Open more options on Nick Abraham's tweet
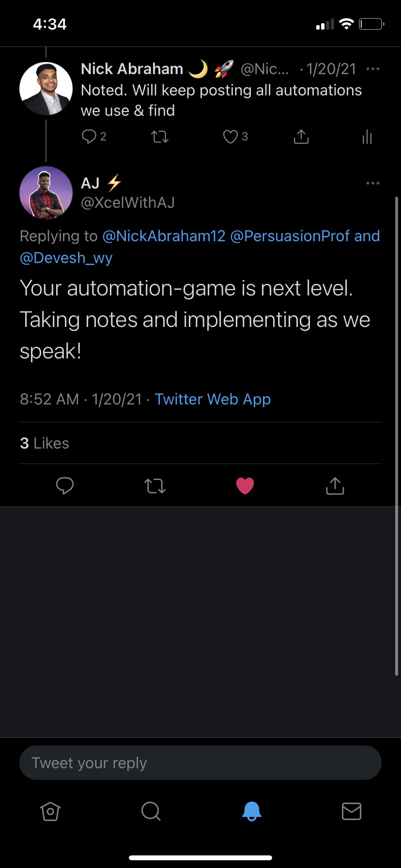This screenshot has width=401, height=868. (373, 69)
